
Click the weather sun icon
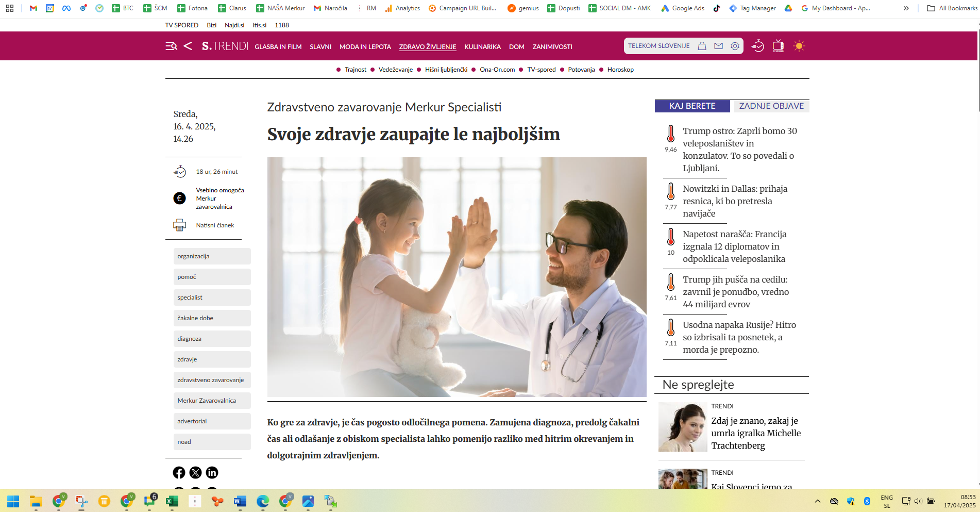tap(799, 46)
